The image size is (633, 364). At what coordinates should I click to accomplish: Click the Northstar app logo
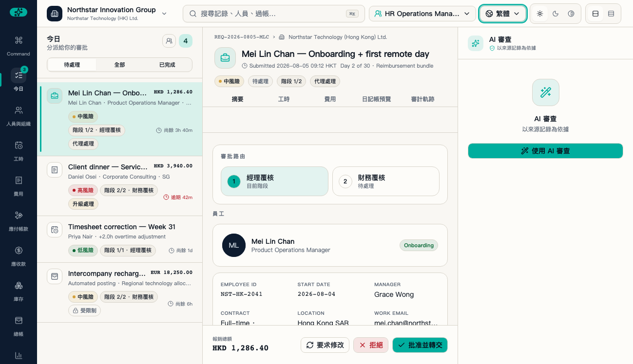pyautogui.click(x=19, y=12)
